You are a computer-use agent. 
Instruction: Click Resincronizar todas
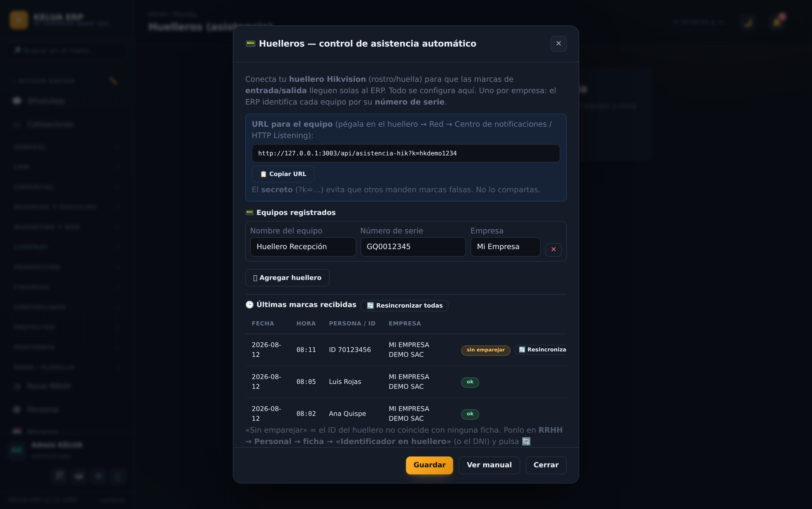(x=404, y=305)
